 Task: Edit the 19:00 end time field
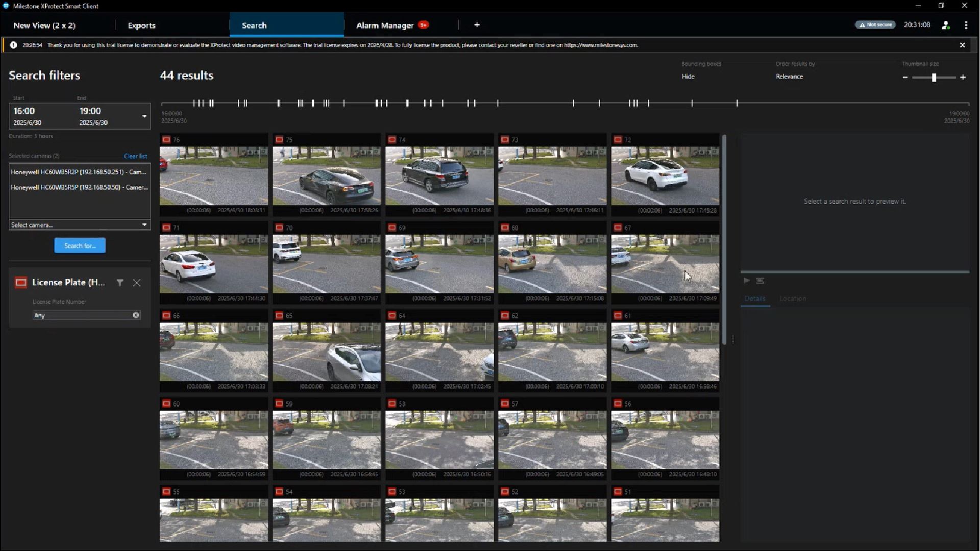(90, 111)
